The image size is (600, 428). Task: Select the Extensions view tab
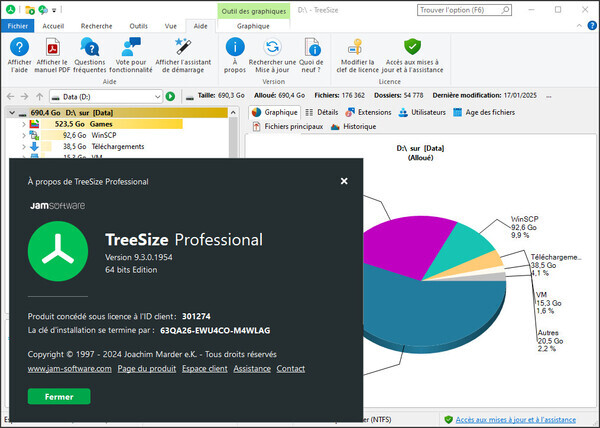(368, 112)
